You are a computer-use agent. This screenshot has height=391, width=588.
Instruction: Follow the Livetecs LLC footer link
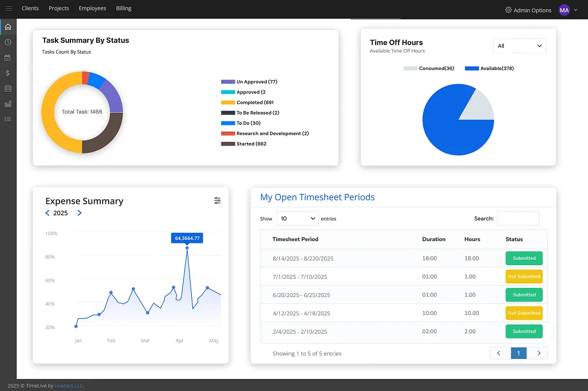[x=69, y=386]
